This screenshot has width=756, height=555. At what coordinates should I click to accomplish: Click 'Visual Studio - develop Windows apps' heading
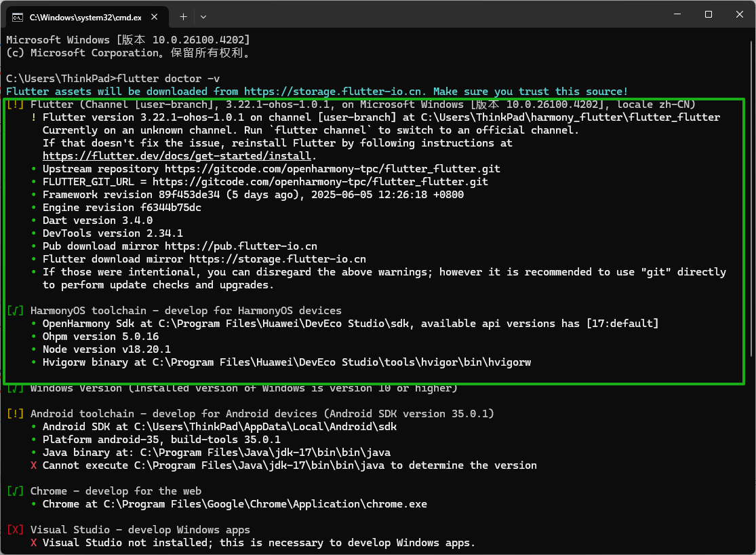point(140,530)
